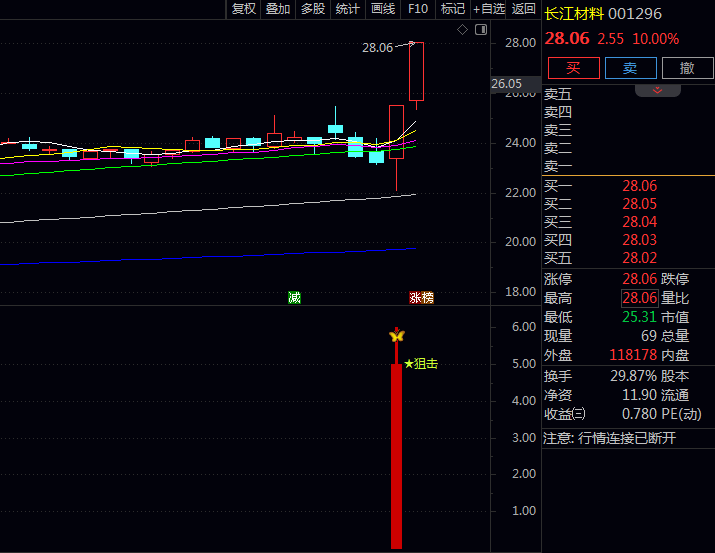
Task: Click the 现量 value 69
Action: [x=649, y=336]
